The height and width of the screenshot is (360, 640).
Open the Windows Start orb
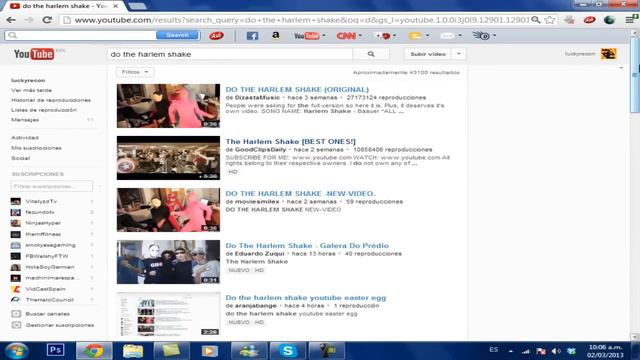(x=16, y=351)
